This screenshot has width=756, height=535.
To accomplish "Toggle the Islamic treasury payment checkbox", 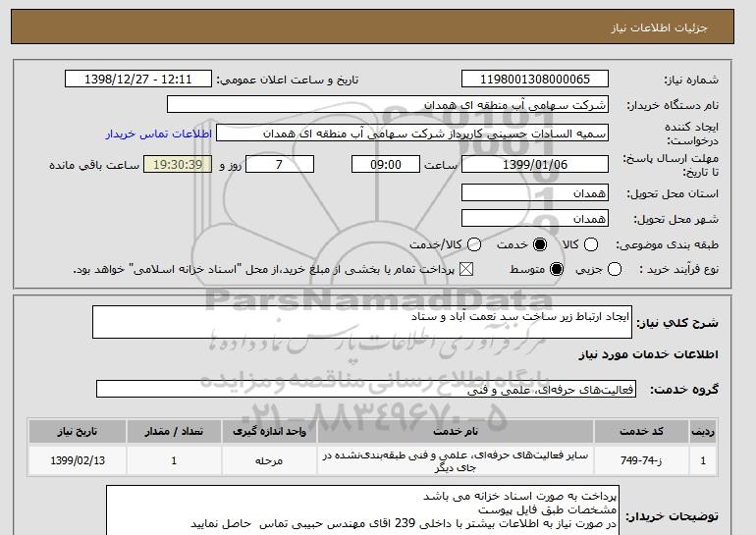I will click(466, 269).
